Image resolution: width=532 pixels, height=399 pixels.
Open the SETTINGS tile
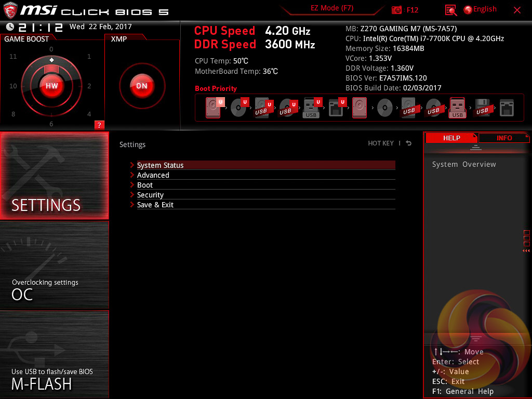point(54,176)
